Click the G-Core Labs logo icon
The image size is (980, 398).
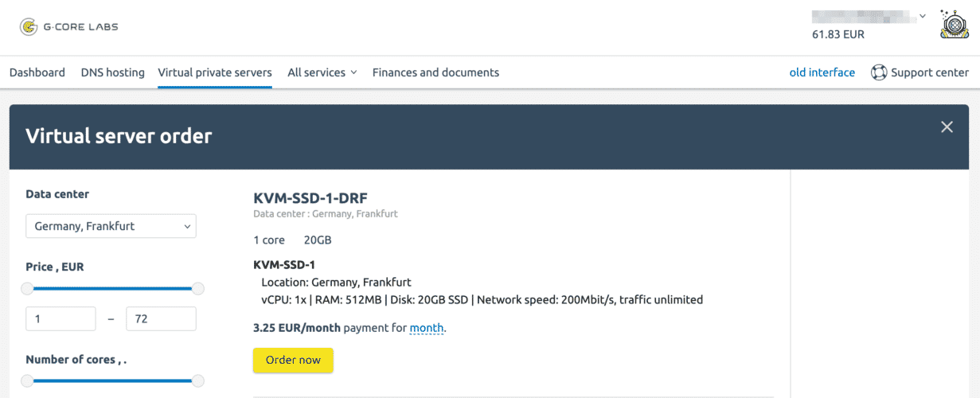point(29,27)
